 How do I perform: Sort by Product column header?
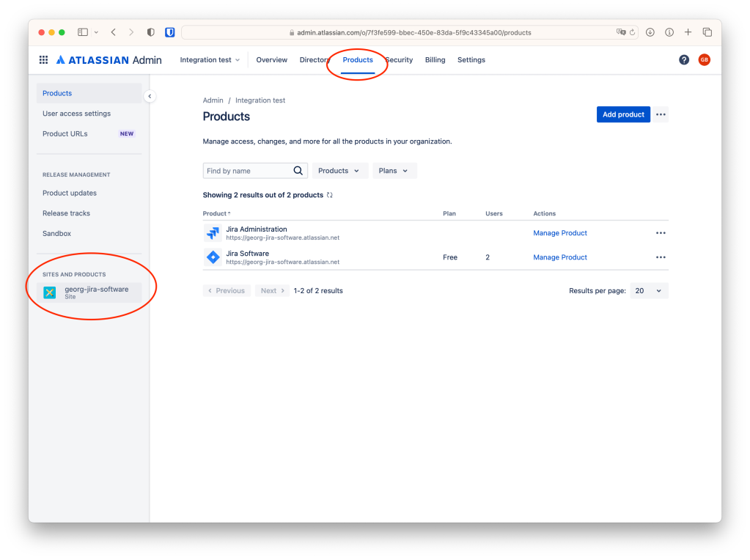pos(217,213)
